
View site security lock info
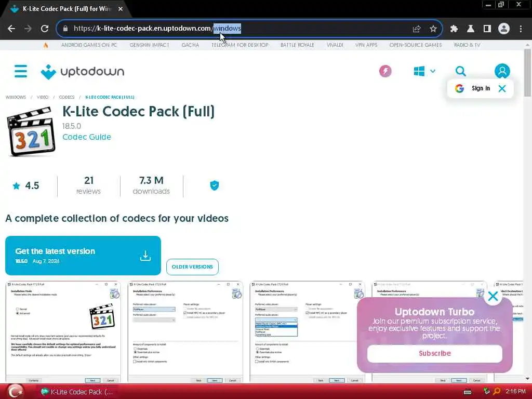pos(65,29)
